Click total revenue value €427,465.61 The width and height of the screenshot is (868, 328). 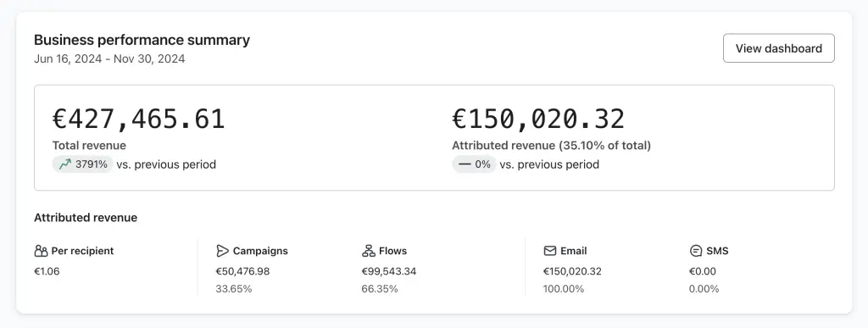tap(139, 119)
